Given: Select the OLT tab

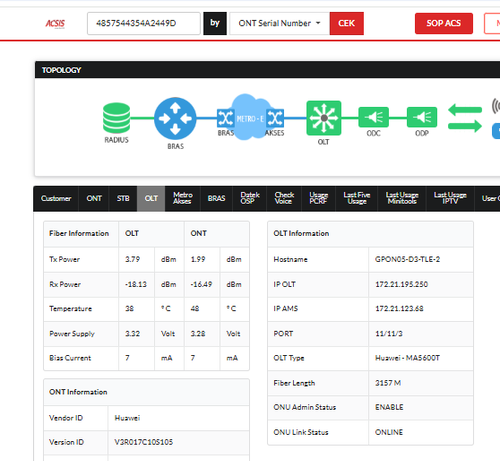Looking at the screenshot, I should pyautogui.click(x=151, y=198).
